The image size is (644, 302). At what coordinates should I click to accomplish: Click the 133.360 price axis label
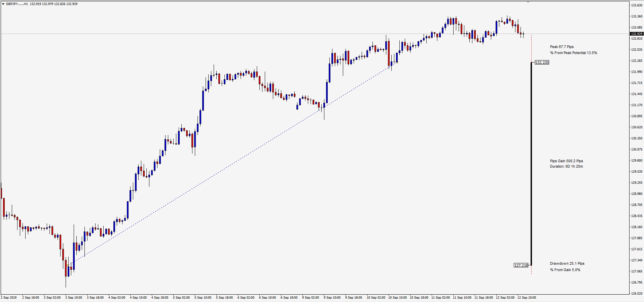pyautogui.click(x=637, y=16)
